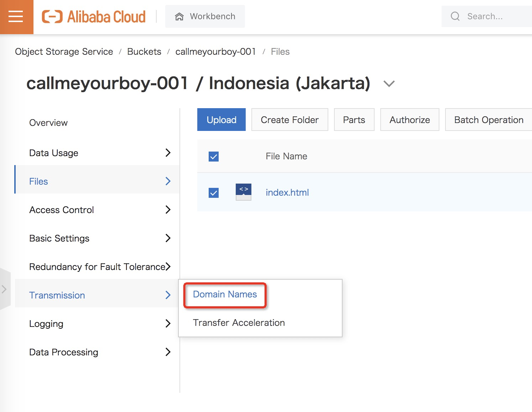
Task: Select Domain Names from Transmission submenu
Action: (x=225, y=294)
